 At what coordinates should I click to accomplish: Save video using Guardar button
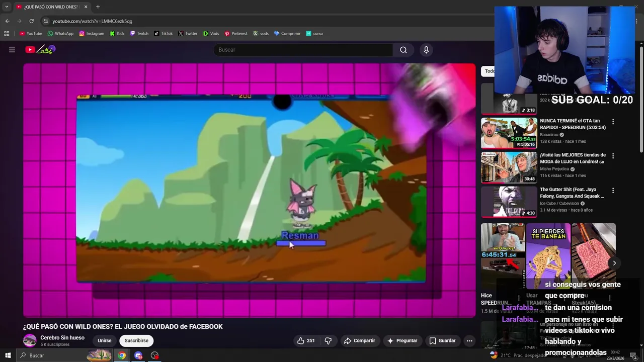point(442,341)
